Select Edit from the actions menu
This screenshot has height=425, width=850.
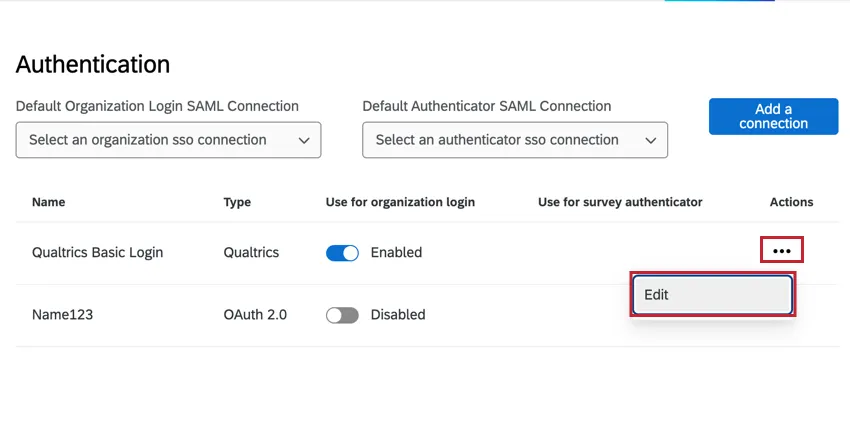point(712,295)
